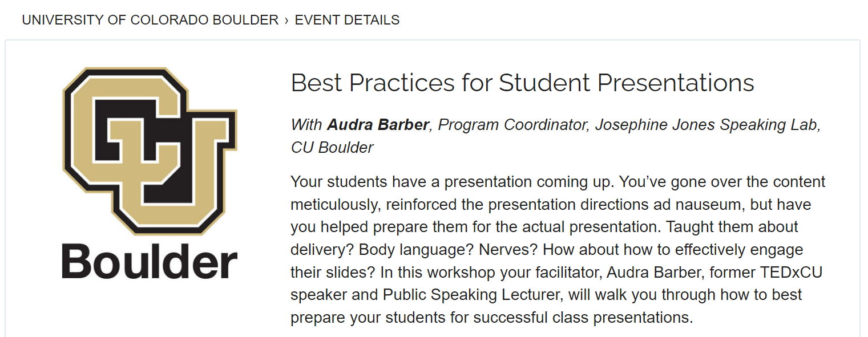The width and height of the screenshot is (868, 337).
Task: Select the Event Details breadcrumb
Action: [347, 20]
